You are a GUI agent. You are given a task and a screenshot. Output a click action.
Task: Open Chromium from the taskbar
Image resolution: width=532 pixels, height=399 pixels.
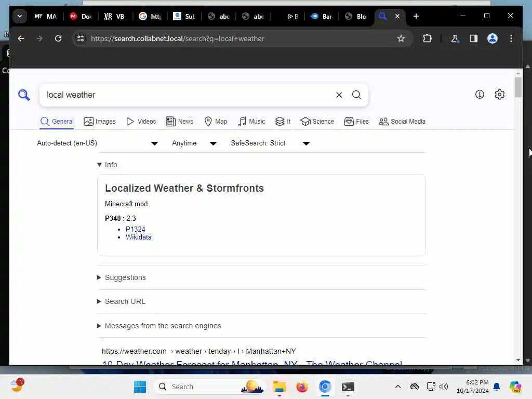tap(325, 387)
